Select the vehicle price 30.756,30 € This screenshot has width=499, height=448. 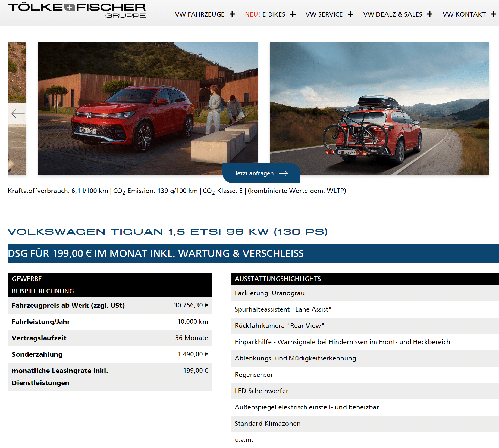[x=191, y=305]
